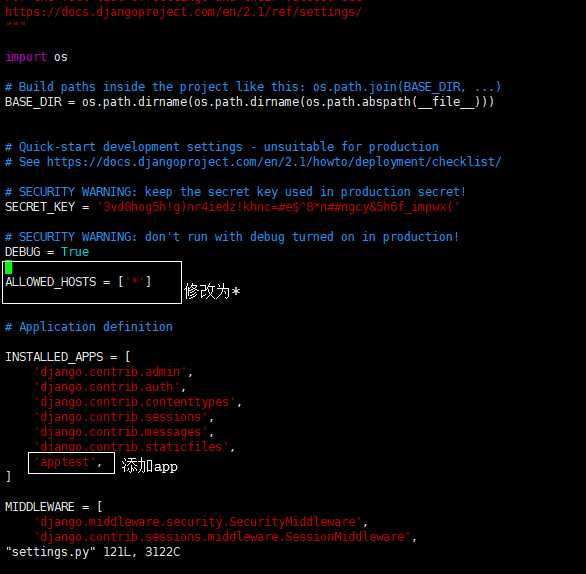This screenshot has height=574, width=586.
Task: Click the ALLOWED_HOSTS line
Action: pyautogui.click(x=78, y=282)
